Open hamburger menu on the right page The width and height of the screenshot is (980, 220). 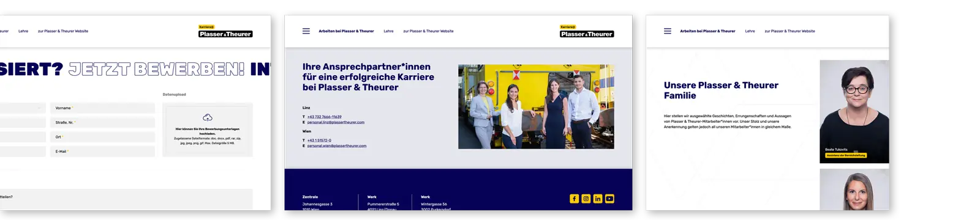coord(668,31)
